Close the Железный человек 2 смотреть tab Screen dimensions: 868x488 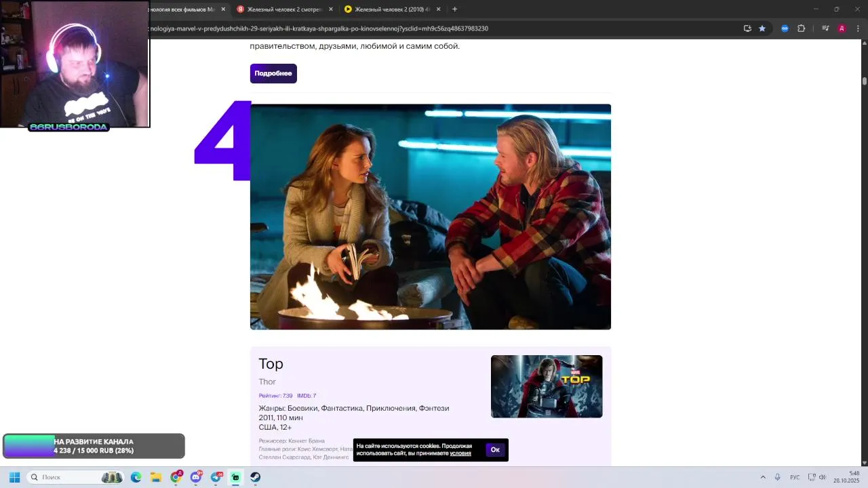click(331, 9)
